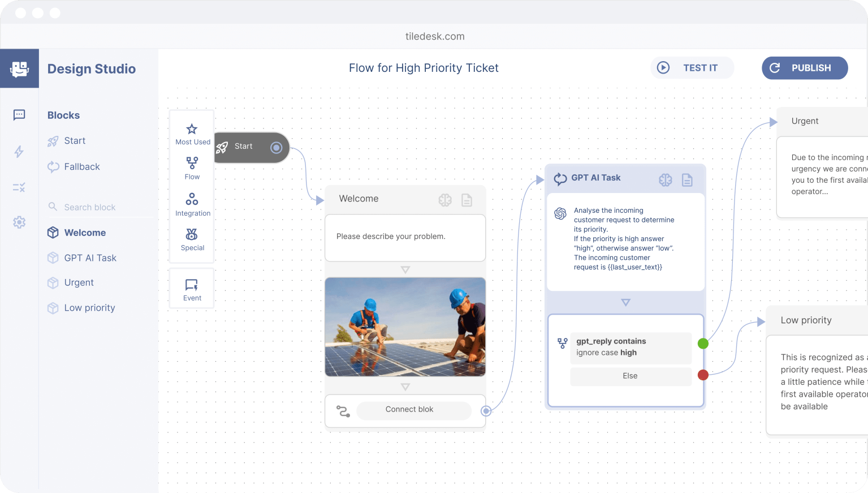The image size is (868, 493).
Task: Click the connector circle on the Start block
Action: [x=276, y=147]
